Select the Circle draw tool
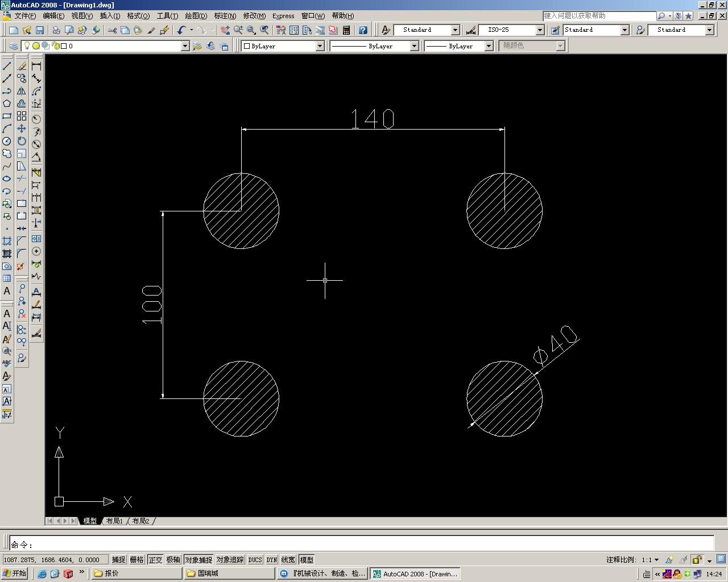 pos(7,141)
